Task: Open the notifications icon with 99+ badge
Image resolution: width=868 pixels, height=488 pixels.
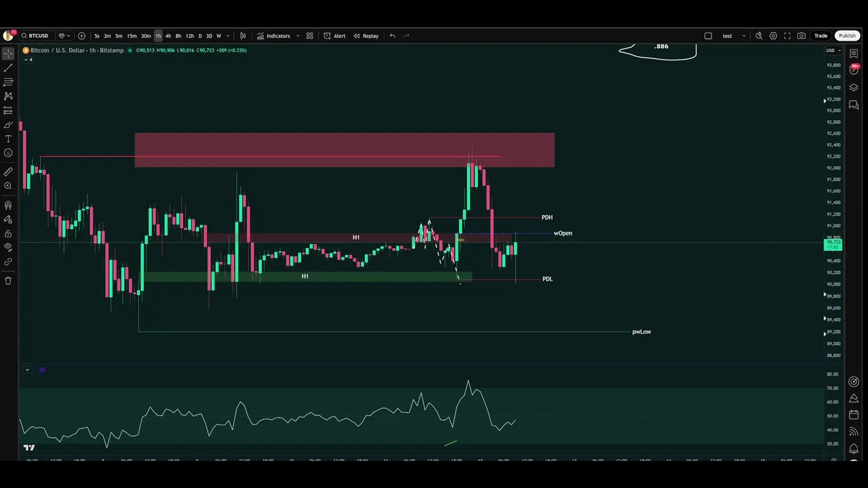Action: 854,70
